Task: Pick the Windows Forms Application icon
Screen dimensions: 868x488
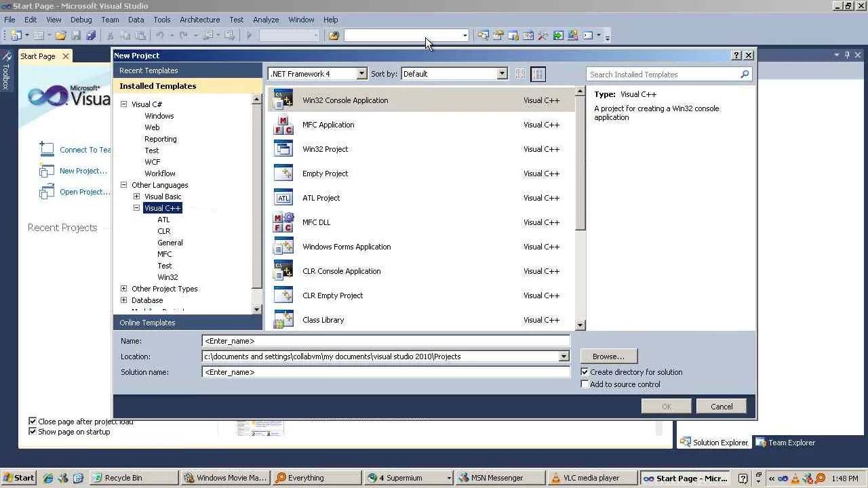Action: click(283, 247)
